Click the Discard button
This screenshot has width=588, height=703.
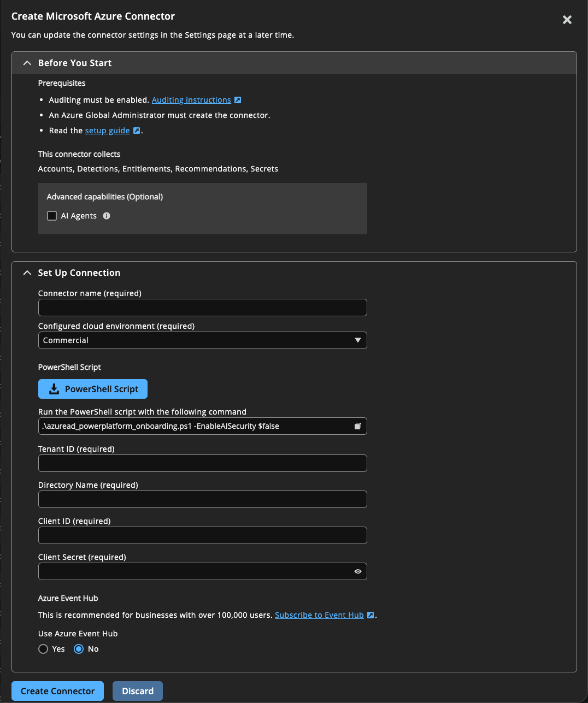click(x=138, y=691)
